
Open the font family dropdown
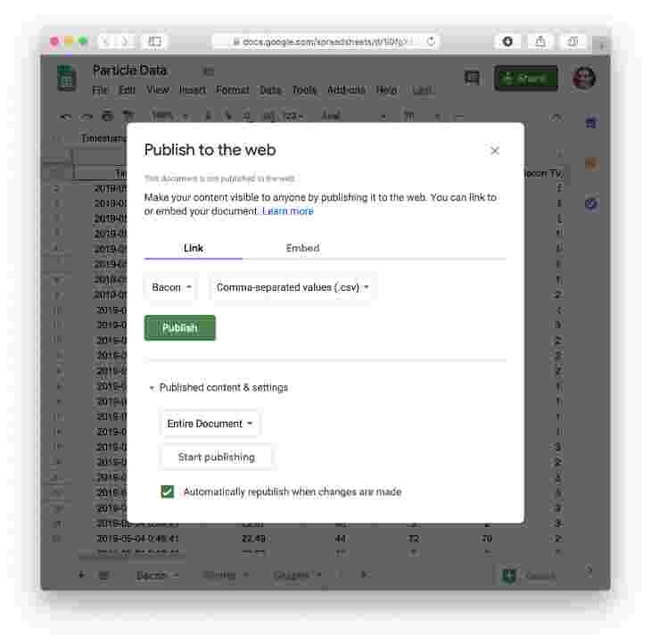coord(354,117)
